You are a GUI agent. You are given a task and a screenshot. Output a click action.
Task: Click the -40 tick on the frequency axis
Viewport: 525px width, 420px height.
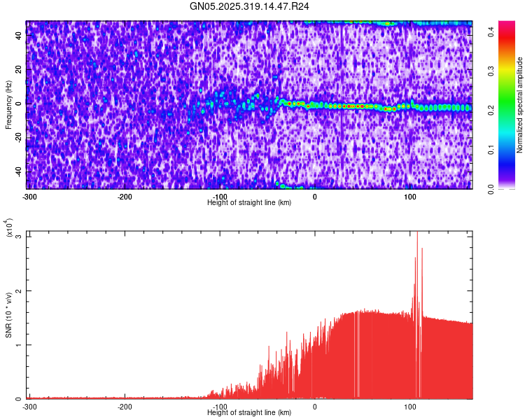pos(18,171)
